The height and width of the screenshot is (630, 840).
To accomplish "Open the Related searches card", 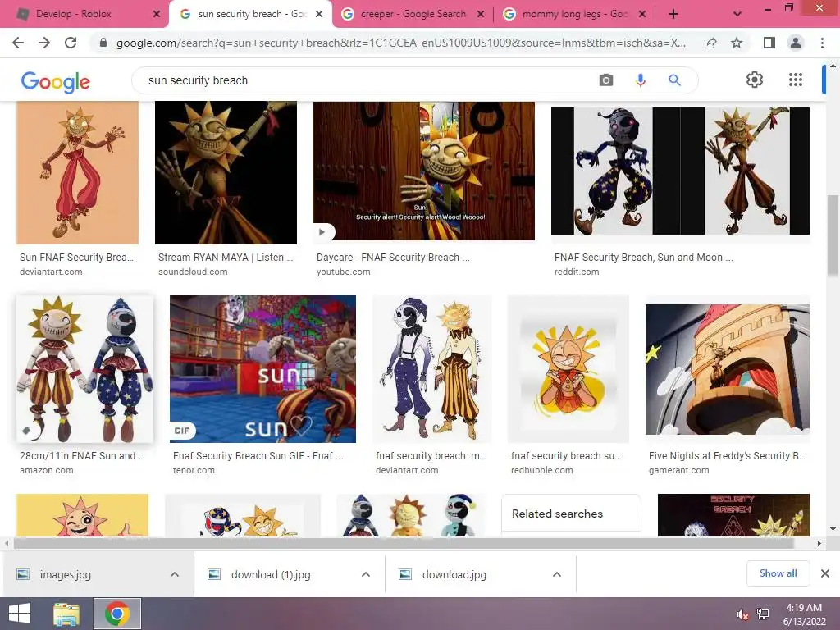I will (571, 515).
